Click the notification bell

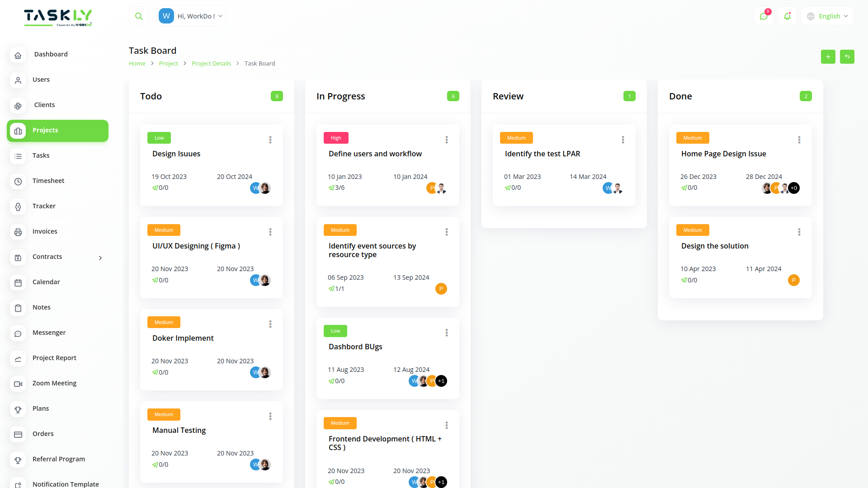[787, 16]
